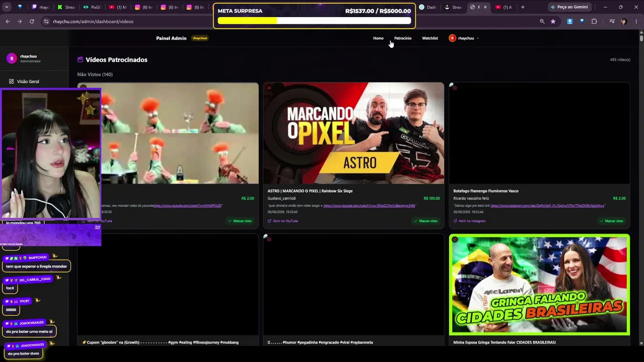Click the Minha Esposa Gringa video title
644x362 pixels.
504,342
